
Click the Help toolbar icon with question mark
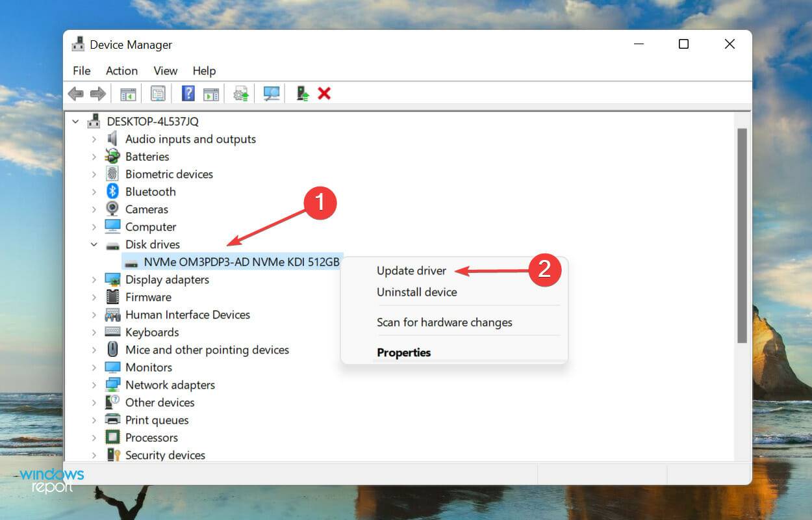click(x=188, y=94)
